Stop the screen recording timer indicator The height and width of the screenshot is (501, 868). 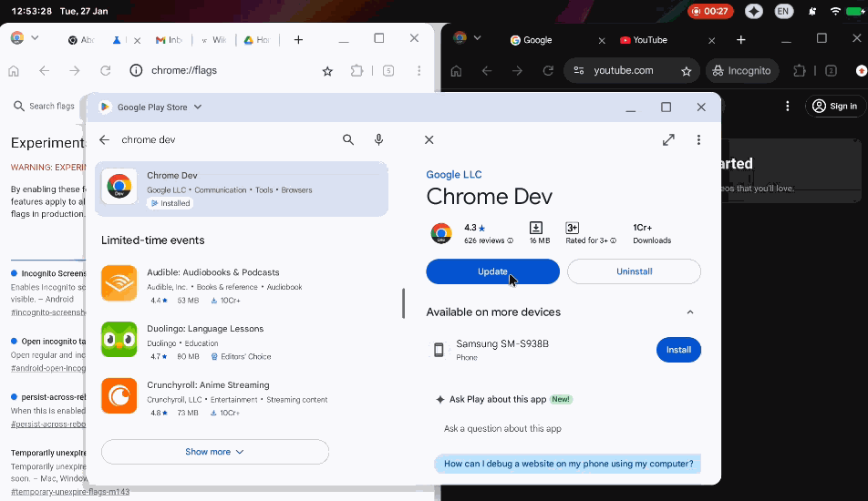coord(710,11)
